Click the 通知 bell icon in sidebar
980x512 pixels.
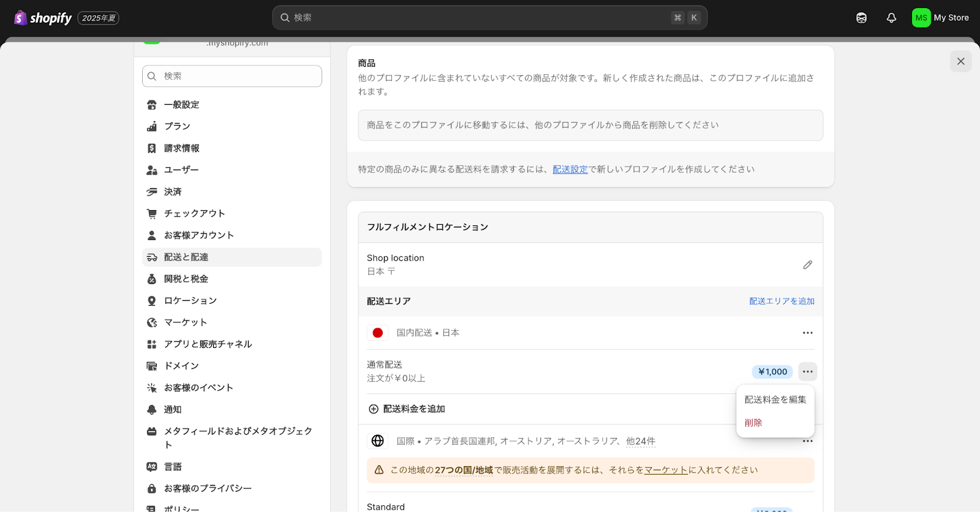152,410
